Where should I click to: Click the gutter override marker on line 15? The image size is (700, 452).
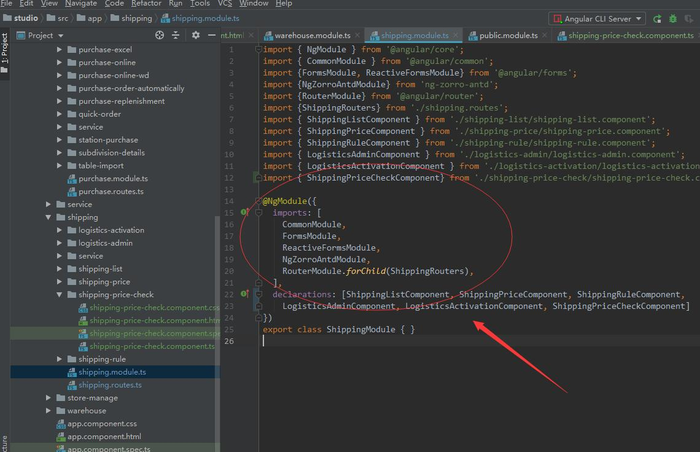[245, 212]
